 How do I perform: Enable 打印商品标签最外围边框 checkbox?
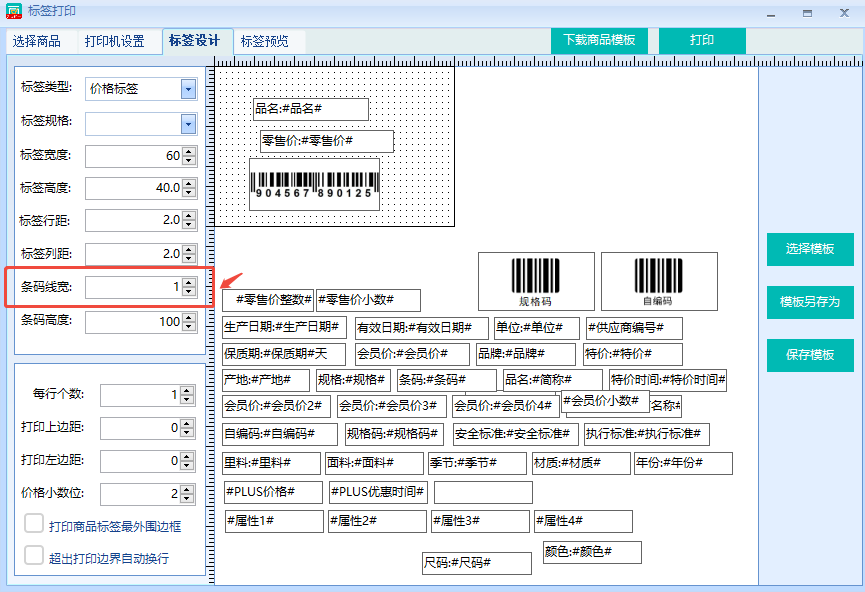tap(34, 524)
